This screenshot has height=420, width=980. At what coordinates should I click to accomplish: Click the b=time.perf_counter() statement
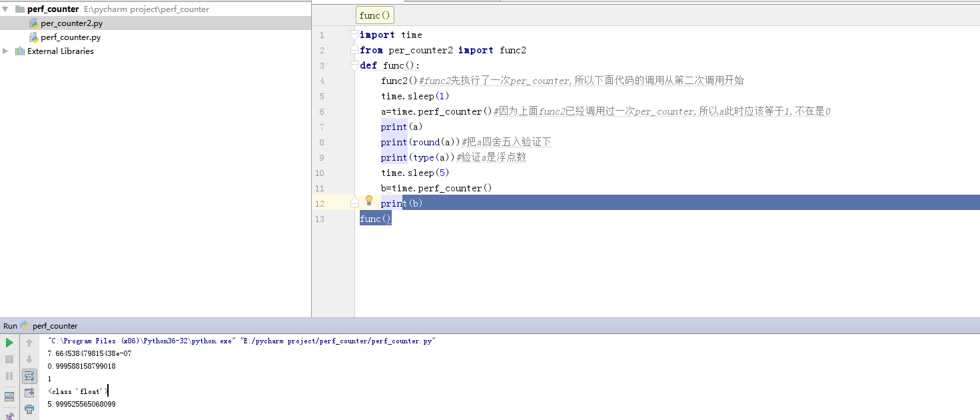click(x=436, y=188)
